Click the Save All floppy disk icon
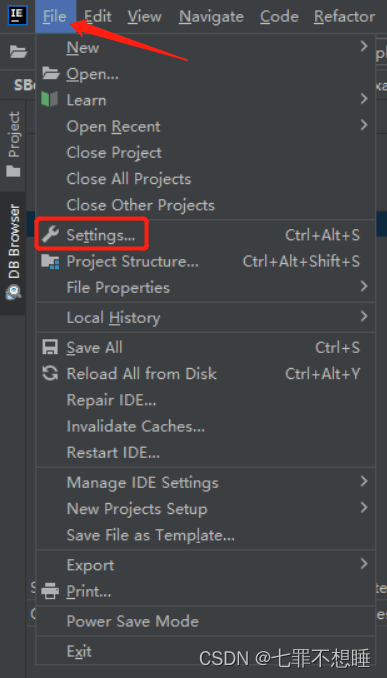This screenshot has width=387, height=678. pos(50,348)
